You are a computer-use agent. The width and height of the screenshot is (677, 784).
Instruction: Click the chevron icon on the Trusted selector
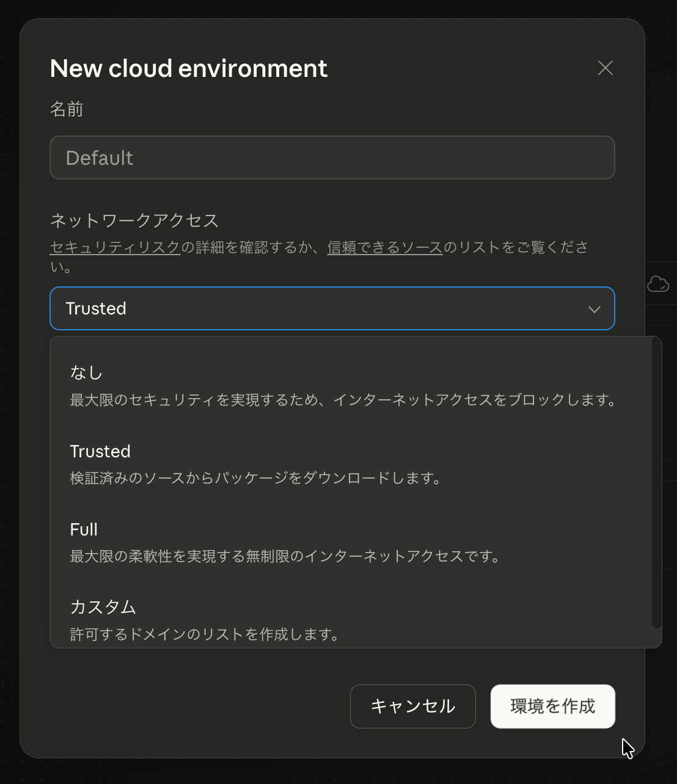(594, 310)
